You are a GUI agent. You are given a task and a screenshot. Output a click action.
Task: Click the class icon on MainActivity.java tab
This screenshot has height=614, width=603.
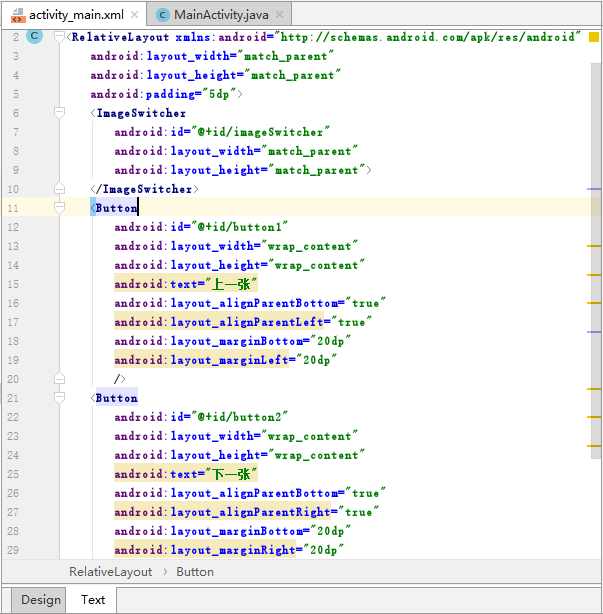[x=162, y=15]
